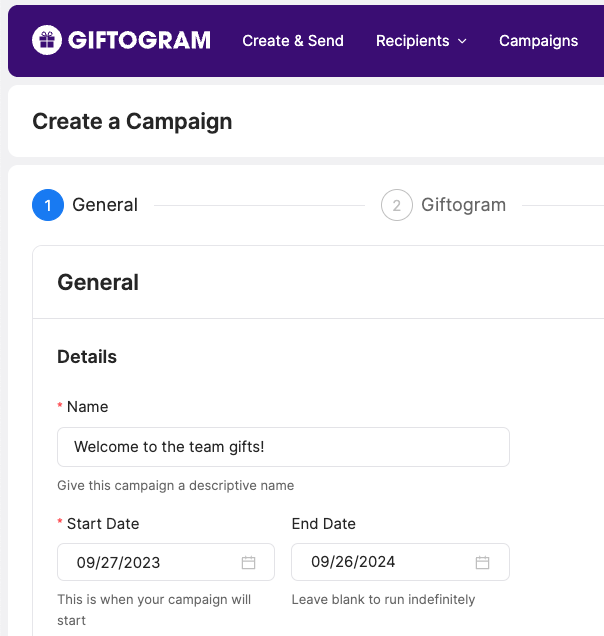Switch to the General step label
This screenshot has height=636, width=604.
(x=105, y=205)
